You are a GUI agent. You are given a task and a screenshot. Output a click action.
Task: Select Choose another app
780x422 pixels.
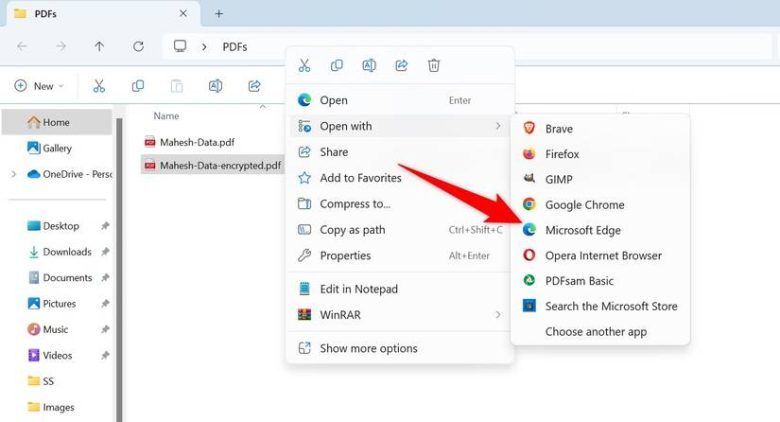coord(600,332)
